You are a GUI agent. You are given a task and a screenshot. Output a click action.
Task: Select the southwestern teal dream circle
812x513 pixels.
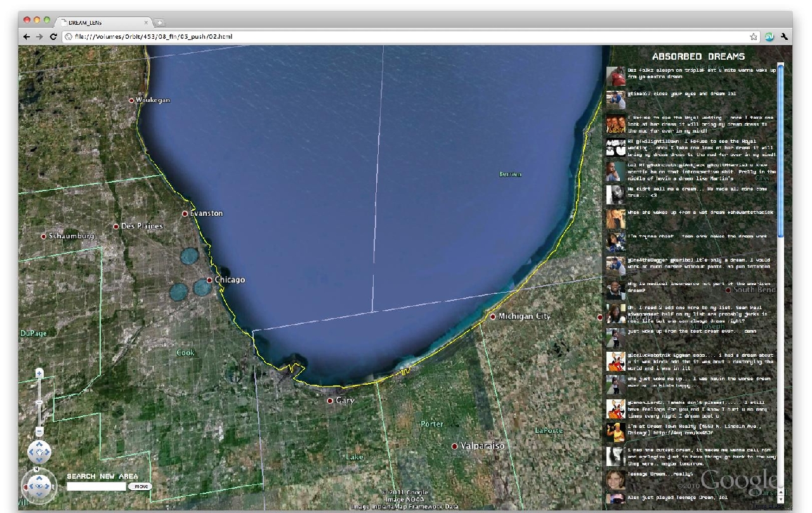(179, 291)
